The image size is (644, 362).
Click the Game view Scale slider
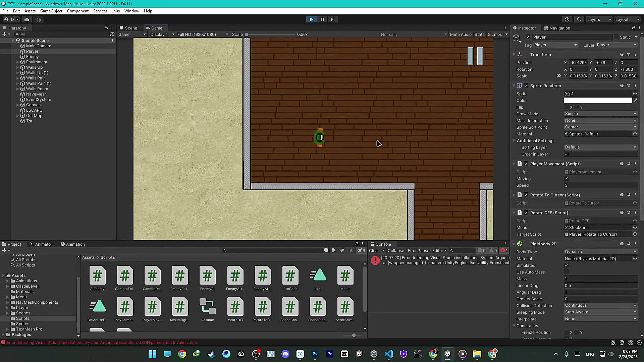(x=270, y=35)
